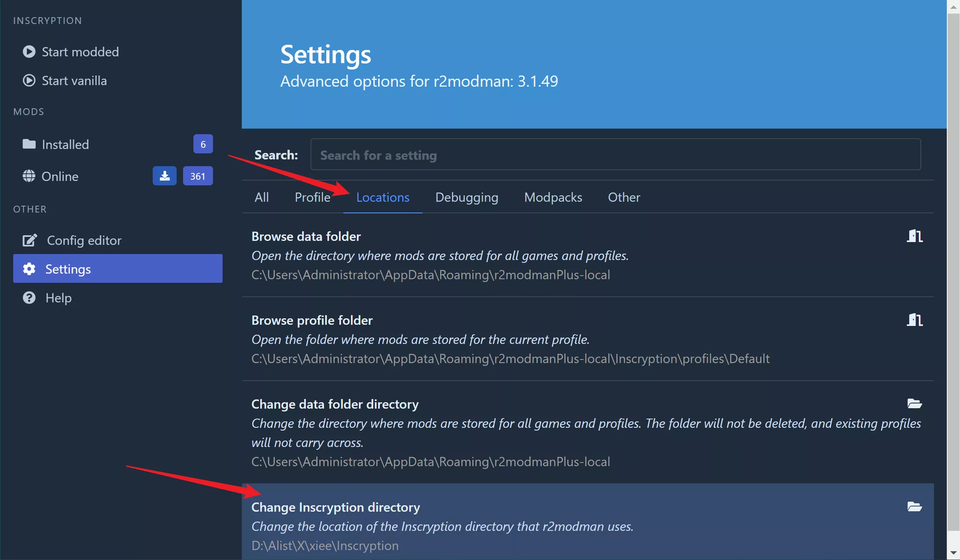Switch to the All settings tab
The height and width of the screenshot is (560, 960).
(262, 197)
